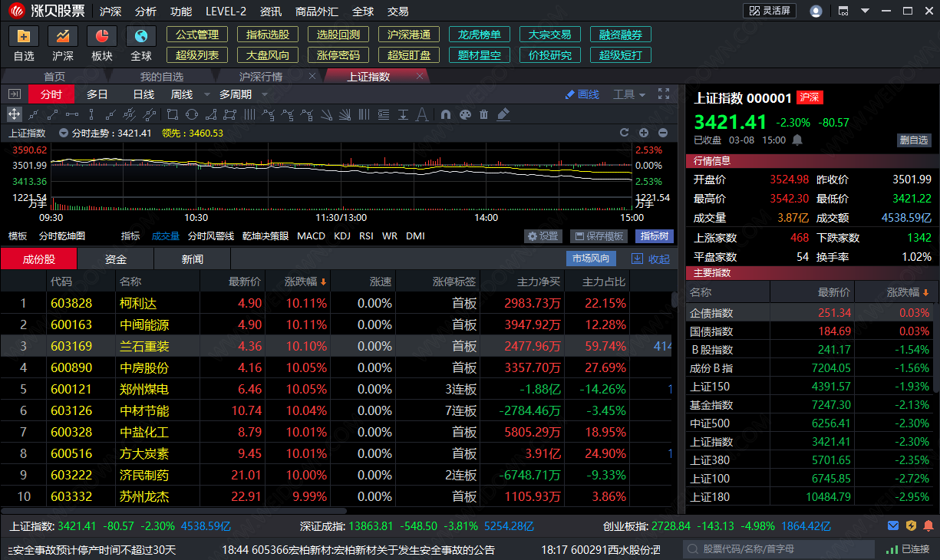
Task: Open the 板块 sector pie icon
Action: (x=102, y=36)
